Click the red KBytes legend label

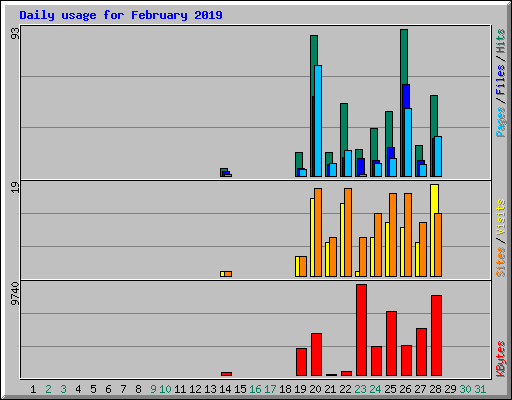click(500, 359)
